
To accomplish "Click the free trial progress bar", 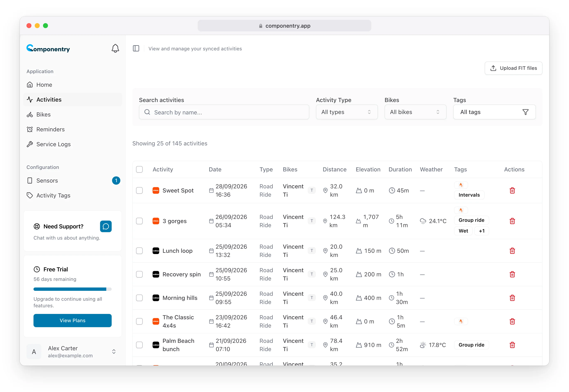I will (73, 289).
